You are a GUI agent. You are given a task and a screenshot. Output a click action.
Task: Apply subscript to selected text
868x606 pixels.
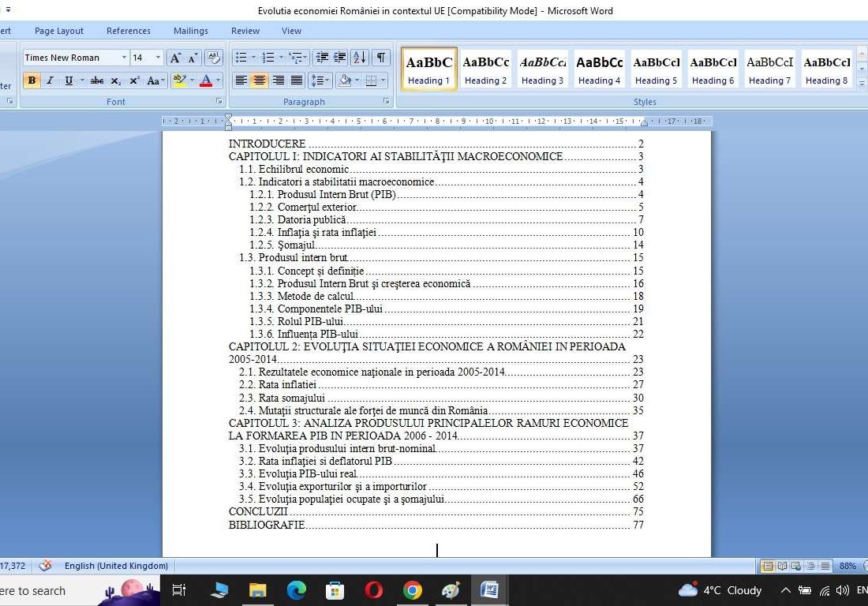point(115,80)
